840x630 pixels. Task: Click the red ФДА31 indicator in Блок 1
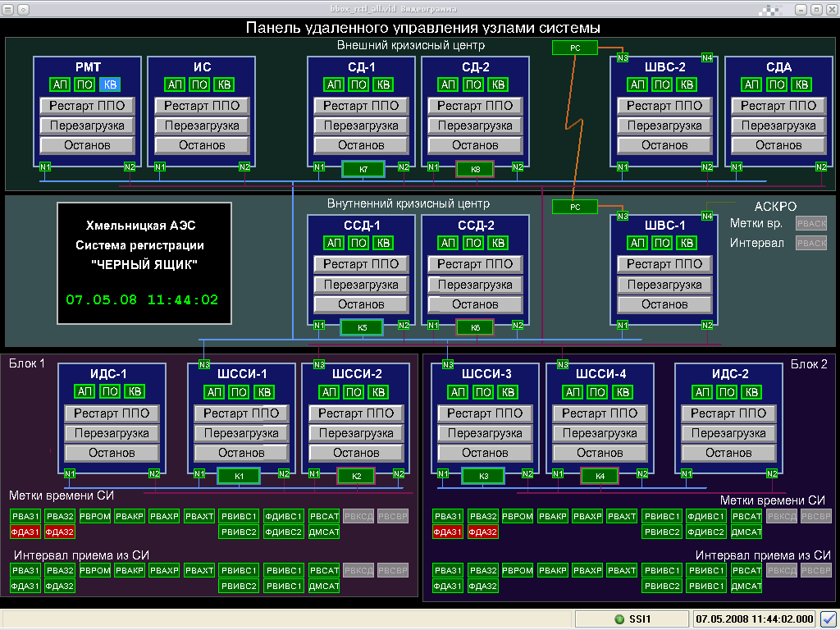click(x=25, y=532)
